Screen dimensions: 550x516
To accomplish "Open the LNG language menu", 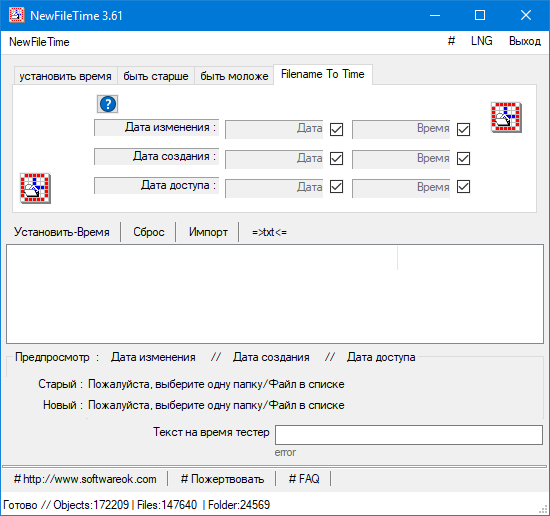I will pos(482,41).
